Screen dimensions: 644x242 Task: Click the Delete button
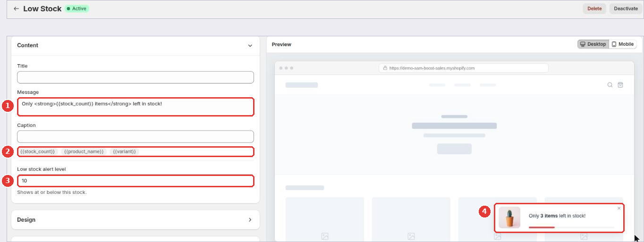(x=594, y=8)
